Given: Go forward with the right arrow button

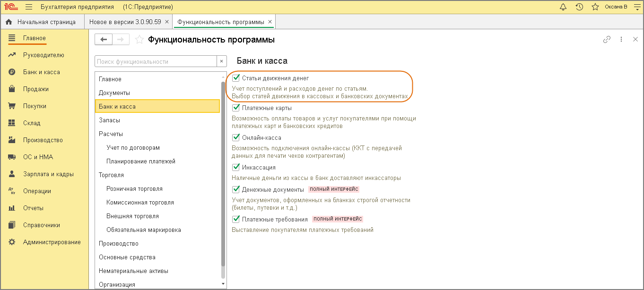Looking at the screenshot, I should 121,40.
